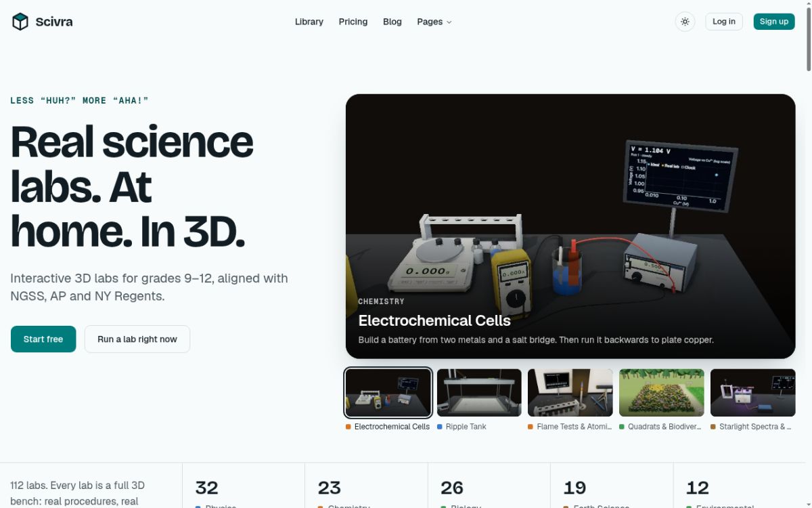The height and width of the screenshot is (508, 812).
Task: Select the Flame Tests thumbnail
Action: (x=570, y=393)
